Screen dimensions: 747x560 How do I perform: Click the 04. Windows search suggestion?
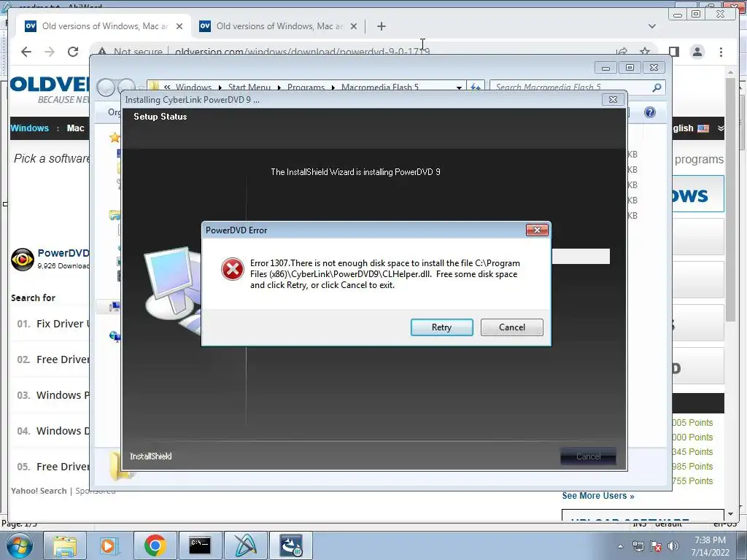click(53, 431)
